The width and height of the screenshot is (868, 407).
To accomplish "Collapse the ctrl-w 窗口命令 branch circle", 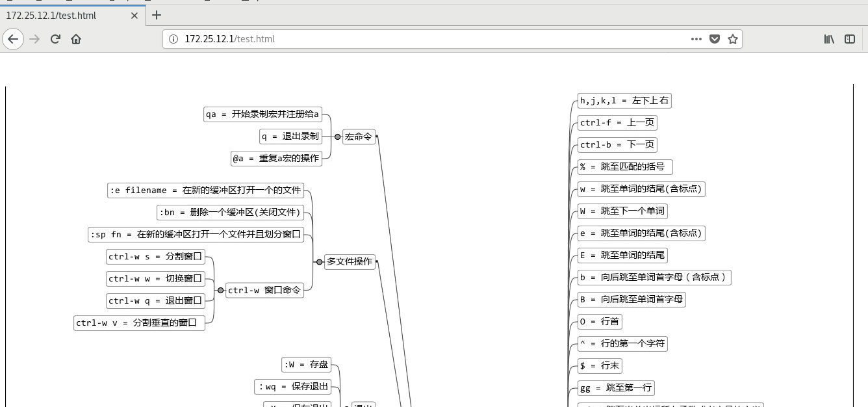I will coord(220,290).
